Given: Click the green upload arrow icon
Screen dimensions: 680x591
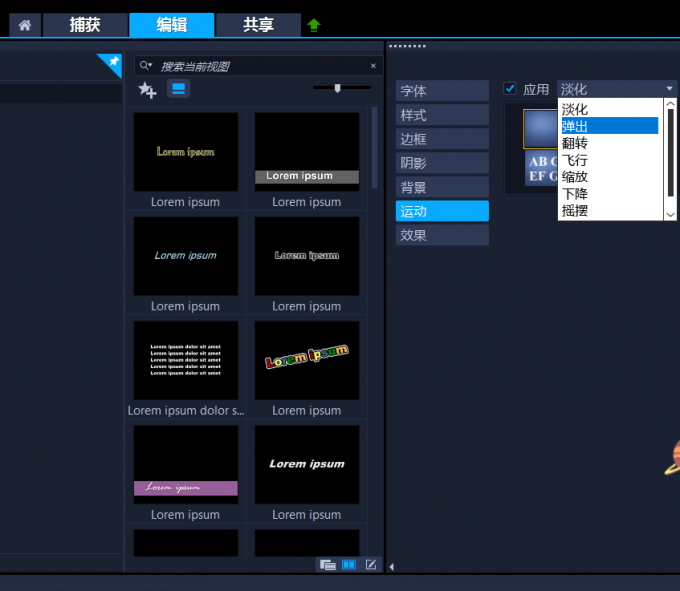Looking at the screenshot, I should click(314, 25).
